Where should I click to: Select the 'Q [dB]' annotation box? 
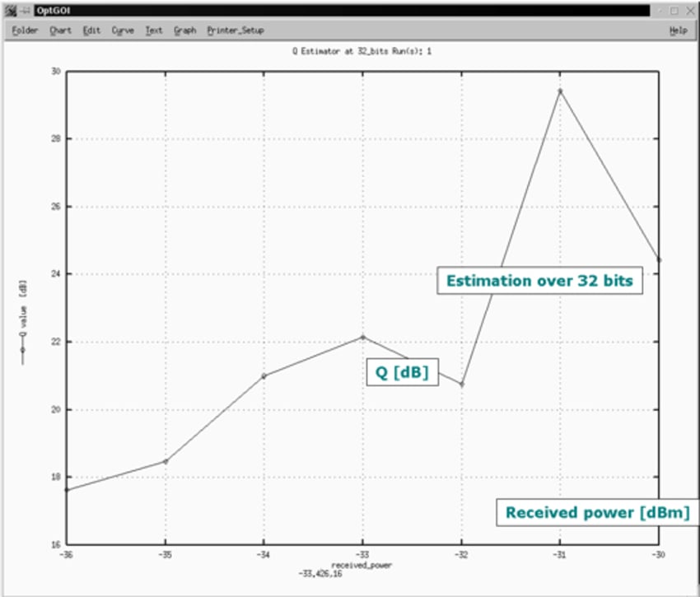point(402,372)
